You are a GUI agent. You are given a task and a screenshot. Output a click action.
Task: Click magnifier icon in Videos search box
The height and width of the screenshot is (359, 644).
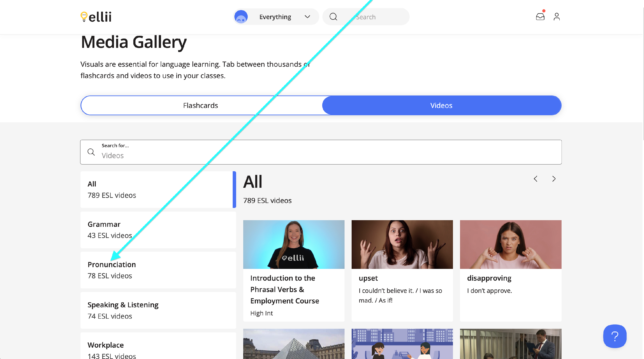pos(91,152)
